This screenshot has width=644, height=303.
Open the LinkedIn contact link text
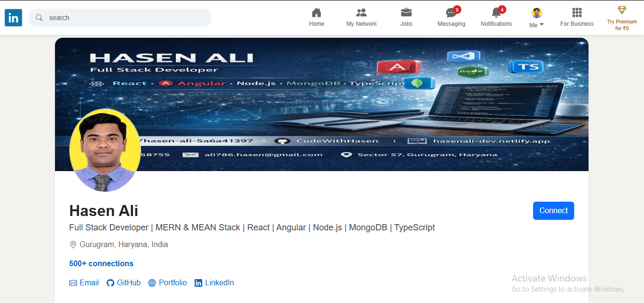point(219,283)
